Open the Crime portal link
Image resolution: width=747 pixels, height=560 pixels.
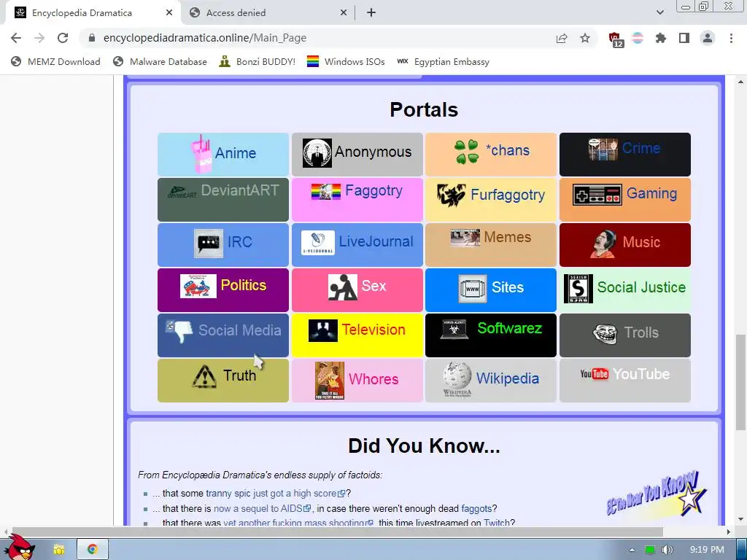(x=641, y=148)
